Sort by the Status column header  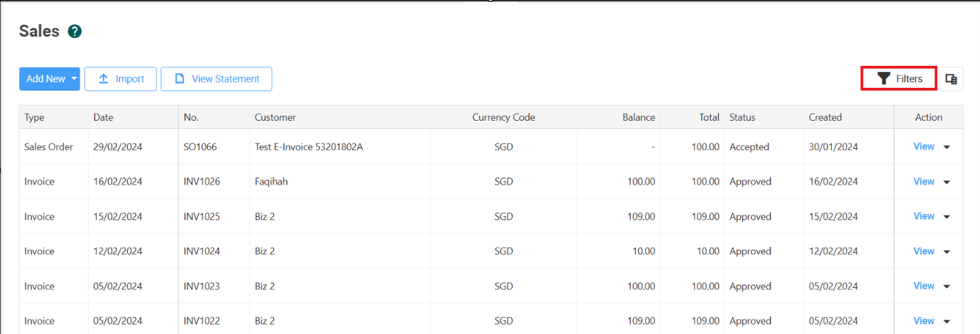[742, 117]
